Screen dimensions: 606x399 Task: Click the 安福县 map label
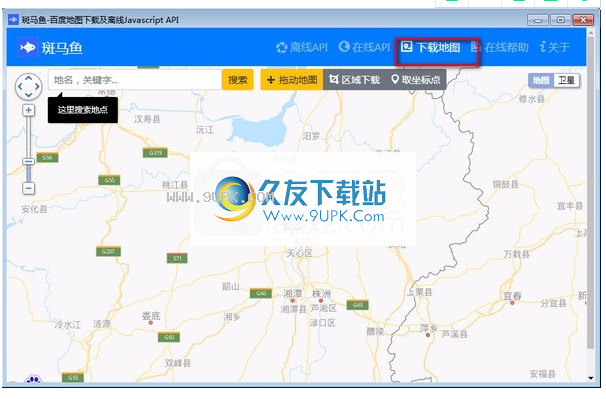[543, 374]
